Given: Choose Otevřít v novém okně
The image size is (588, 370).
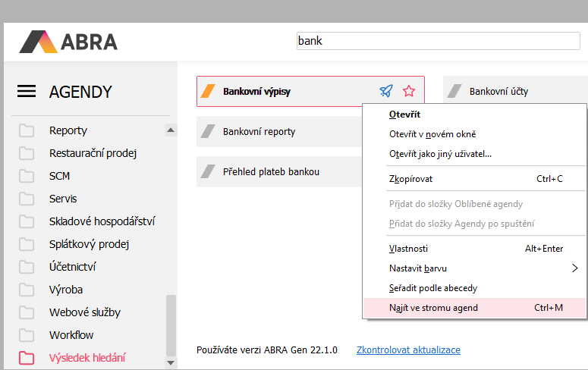Looking at the screenshot, I should [474, 134].
